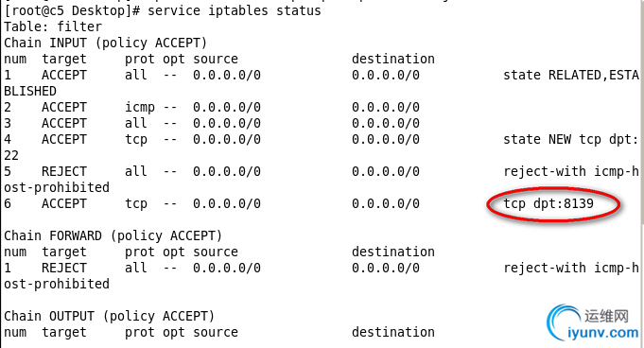Click the Chain FORWARD heading
The image size is (644, 348).
point(113,235)
